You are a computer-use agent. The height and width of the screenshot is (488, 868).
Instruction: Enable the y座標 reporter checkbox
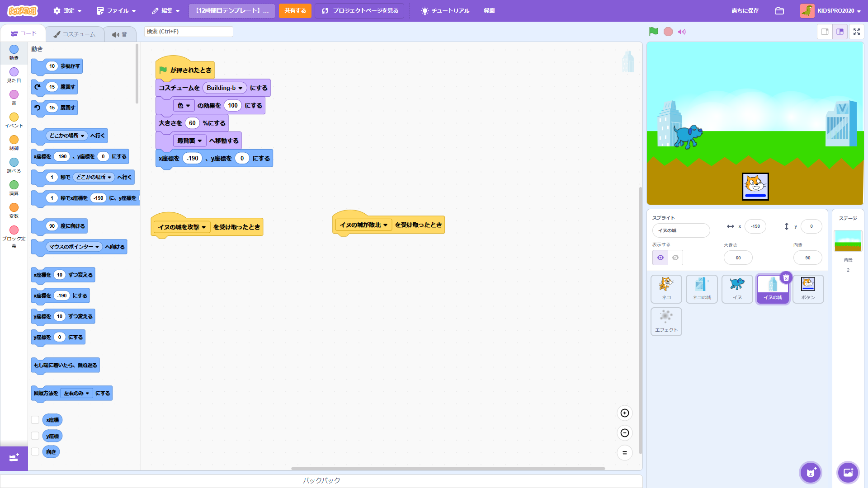(x=35, y=436)
